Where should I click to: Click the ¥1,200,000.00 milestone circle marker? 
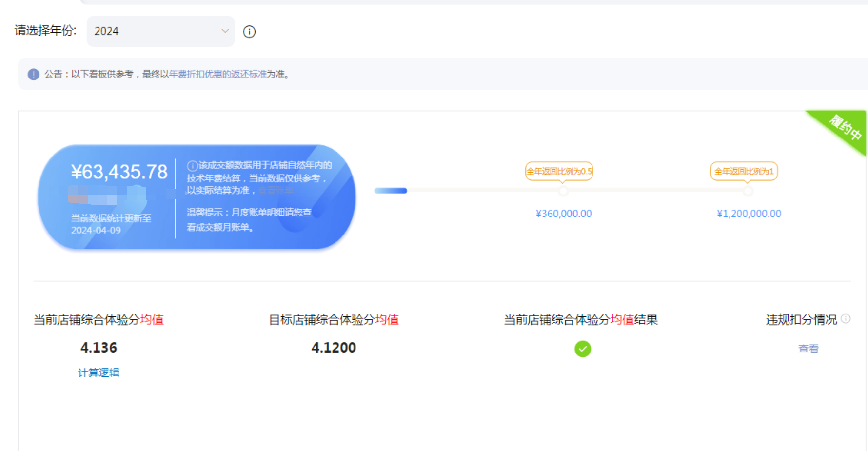tap(748, 191)
